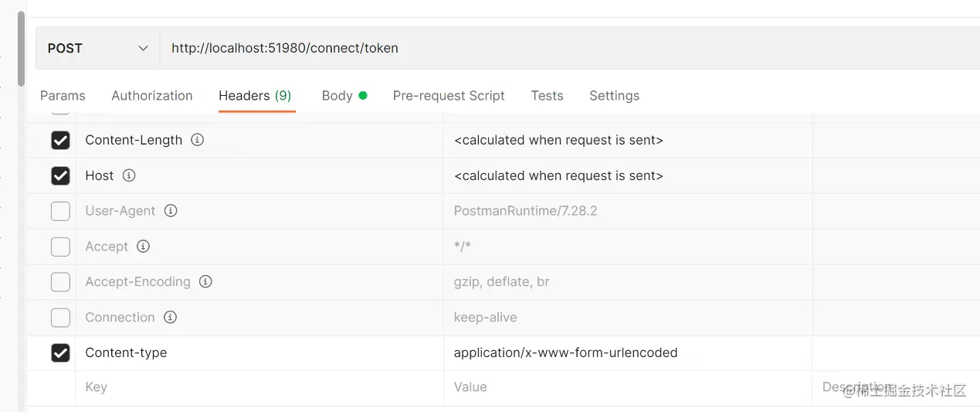
Task: Enable the User-Agent header checkbox
Action: [x=60, y=211]
